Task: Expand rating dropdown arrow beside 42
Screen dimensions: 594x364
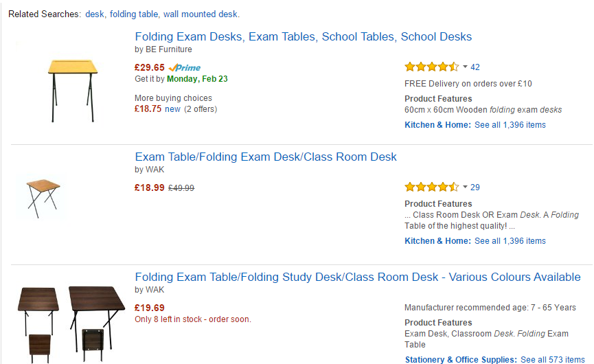Action: point(465,67)
